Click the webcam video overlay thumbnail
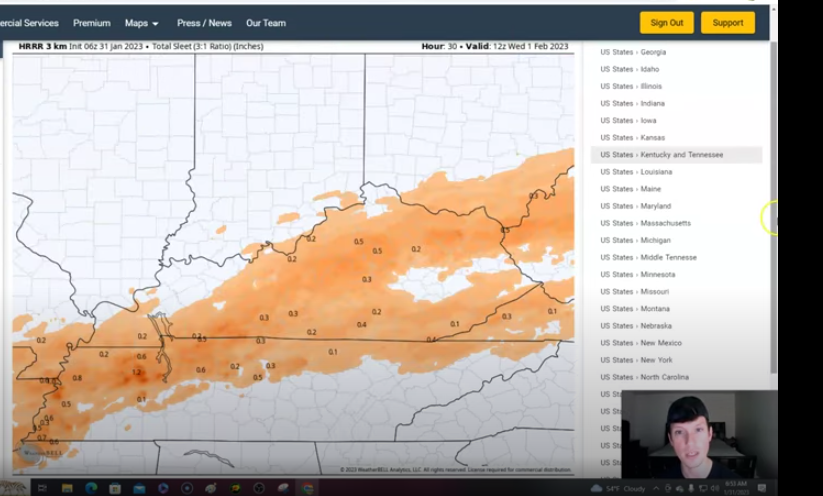 pos(700,434)
